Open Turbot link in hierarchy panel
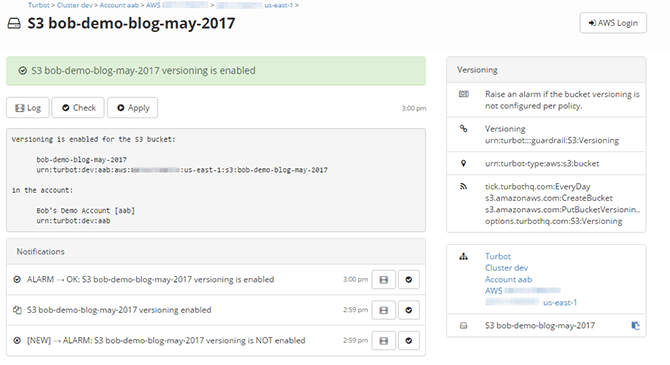Viewport: 670px width, 365px height. click(498, 256)
